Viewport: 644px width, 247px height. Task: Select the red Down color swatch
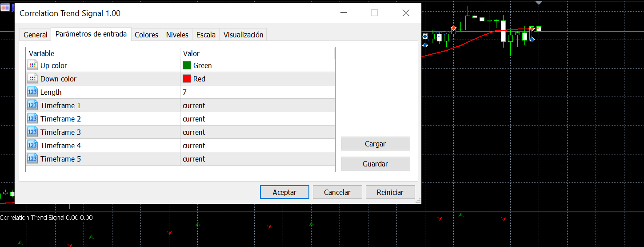187,79
